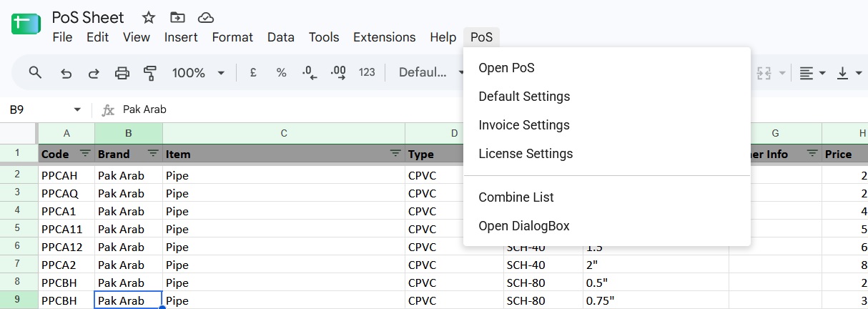Open the font Default dropdown
Screen dimensions: 868x309
[x=432, y=72]
